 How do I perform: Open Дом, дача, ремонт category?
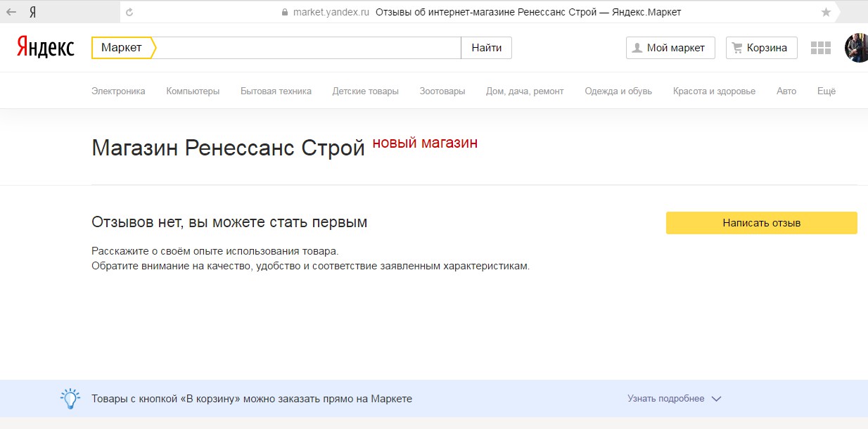(x=525, y=91)
